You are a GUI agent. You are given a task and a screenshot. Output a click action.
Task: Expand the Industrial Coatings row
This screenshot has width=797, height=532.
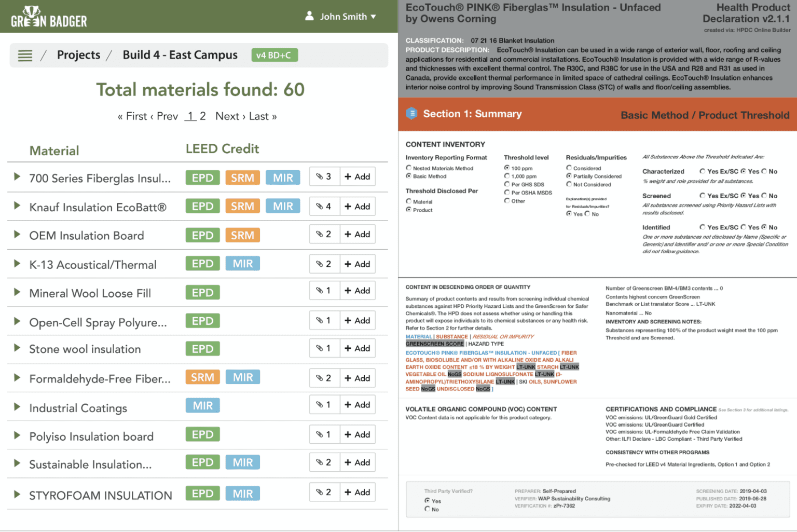pyautogui.click(x=17, y=406)
